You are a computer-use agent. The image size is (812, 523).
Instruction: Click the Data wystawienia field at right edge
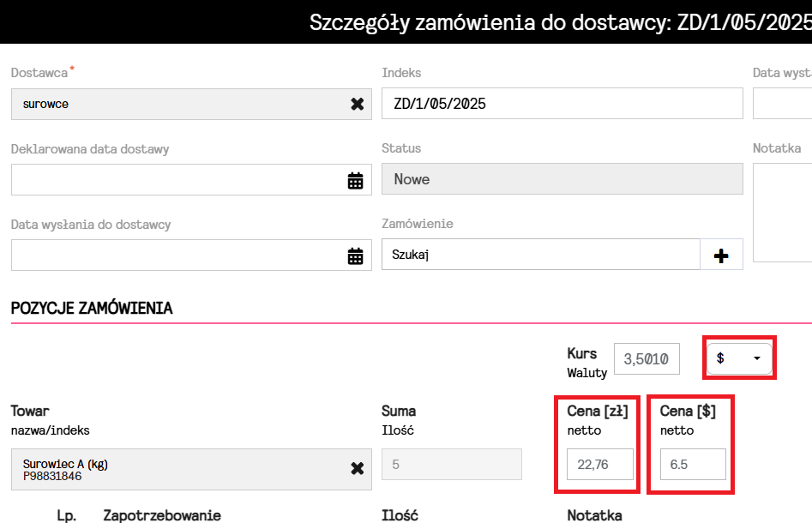pos(782,104)
